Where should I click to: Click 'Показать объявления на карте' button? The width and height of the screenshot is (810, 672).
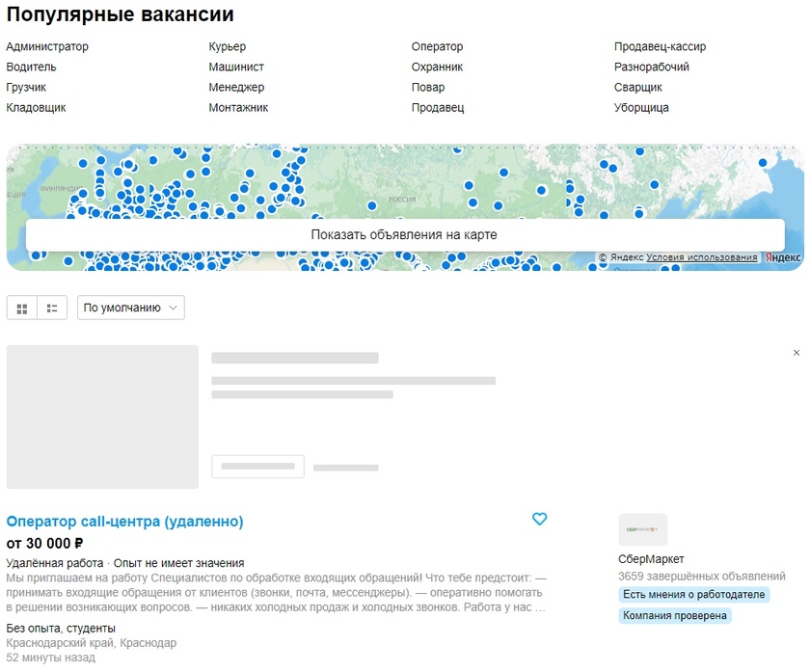(x=404, y=234)
